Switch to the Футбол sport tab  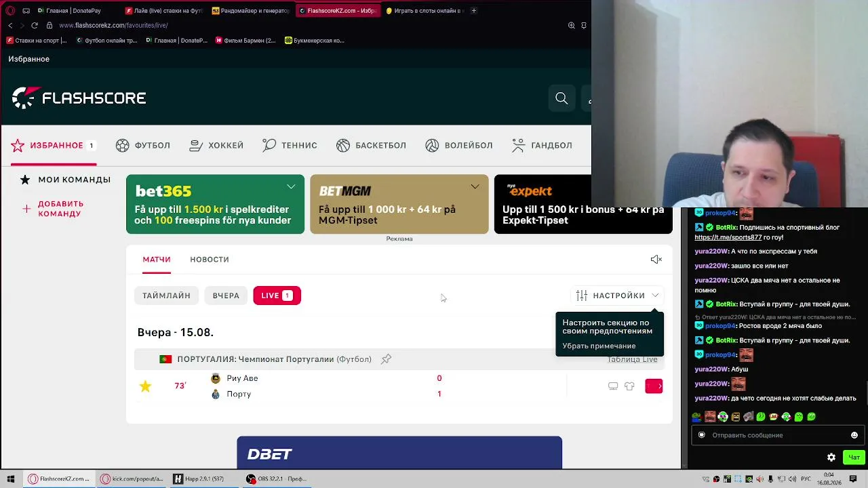[x=143, y=145]
